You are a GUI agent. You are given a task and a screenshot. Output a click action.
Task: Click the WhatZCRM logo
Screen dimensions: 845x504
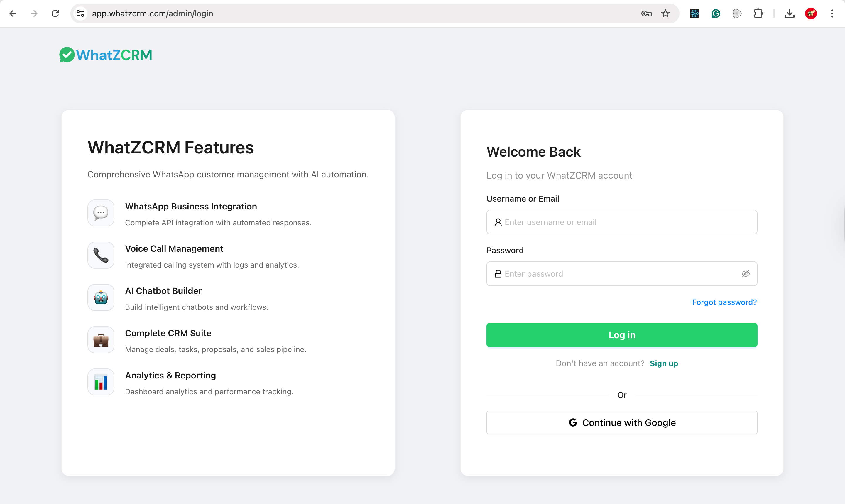[x=106, y=55]
